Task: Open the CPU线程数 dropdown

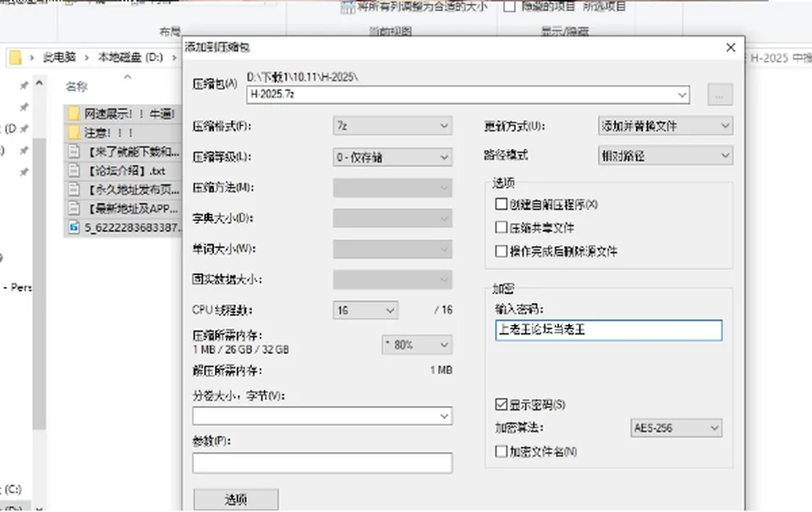Action: point(365,311)
